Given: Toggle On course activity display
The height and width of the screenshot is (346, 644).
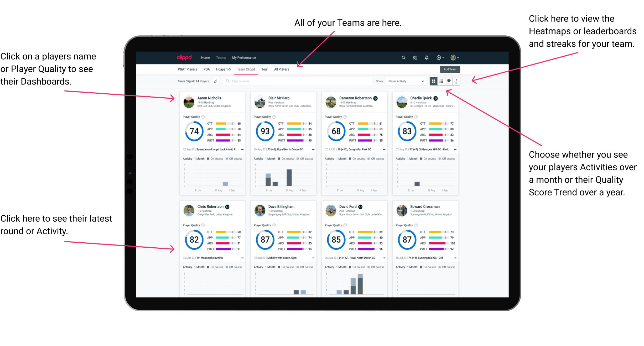Looking at the screenshot, I should point(213,158).
